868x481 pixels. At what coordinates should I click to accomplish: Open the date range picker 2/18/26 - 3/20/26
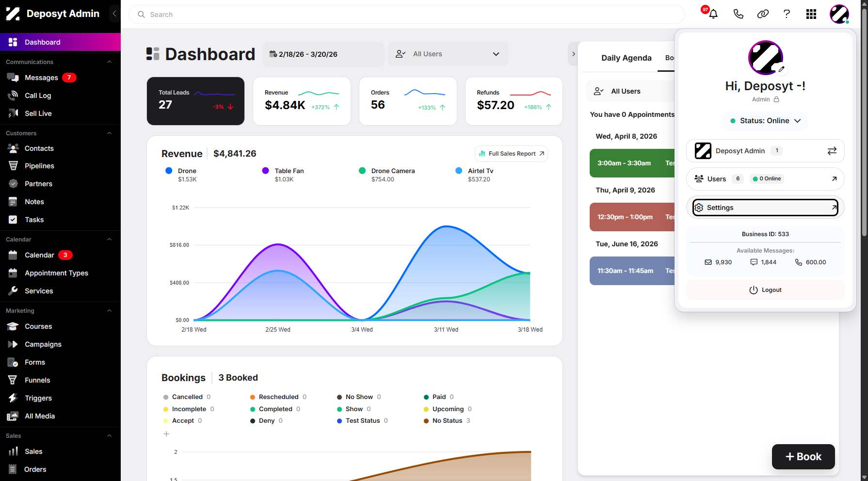click(323, 54)
